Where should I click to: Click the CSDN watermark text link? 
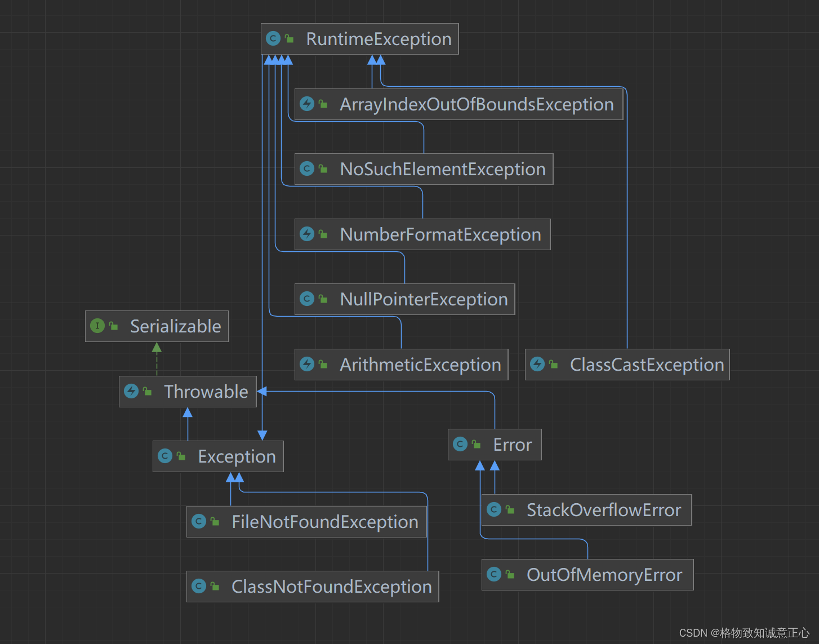point(745,633)
